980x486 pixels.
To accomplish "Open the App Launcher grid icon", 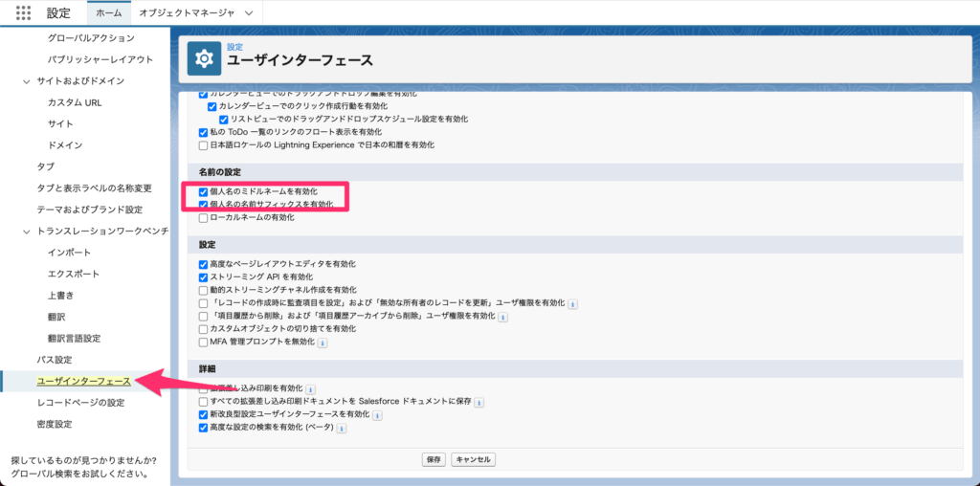I will tap(24, 13).
